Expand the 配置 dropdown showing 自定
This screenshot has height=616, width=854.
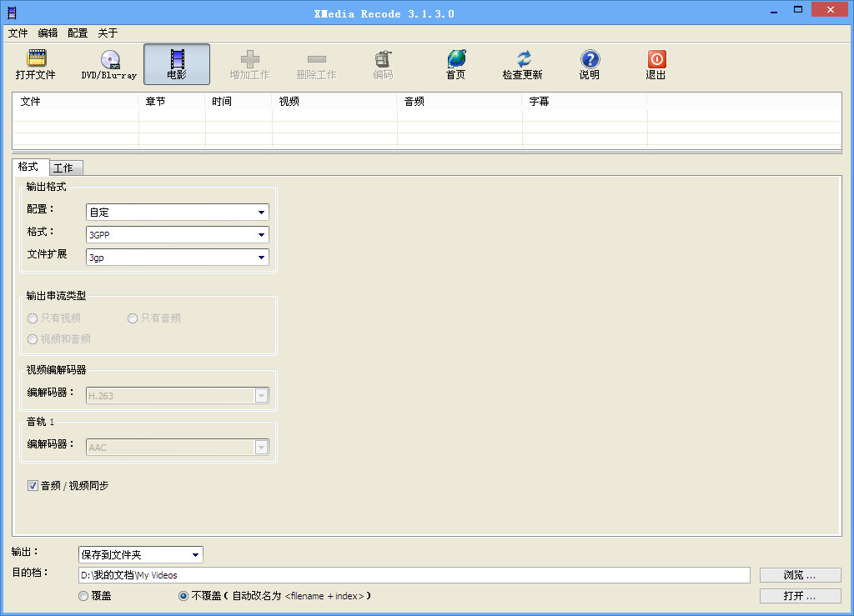pos(178,213)
